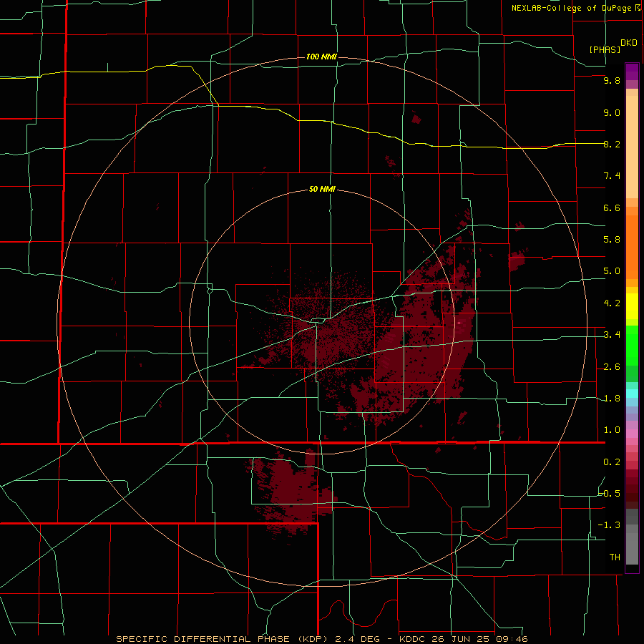The image size is (644, 644).
Task: Click the 8.2 value on the color scale
Action: (612, 144)
